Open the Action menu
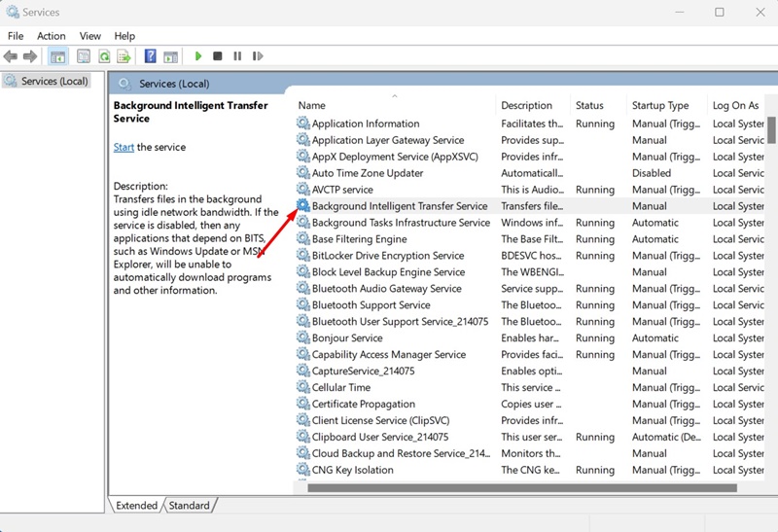The height and width of the screenshot is (532, 778). [x=52, y=36]
